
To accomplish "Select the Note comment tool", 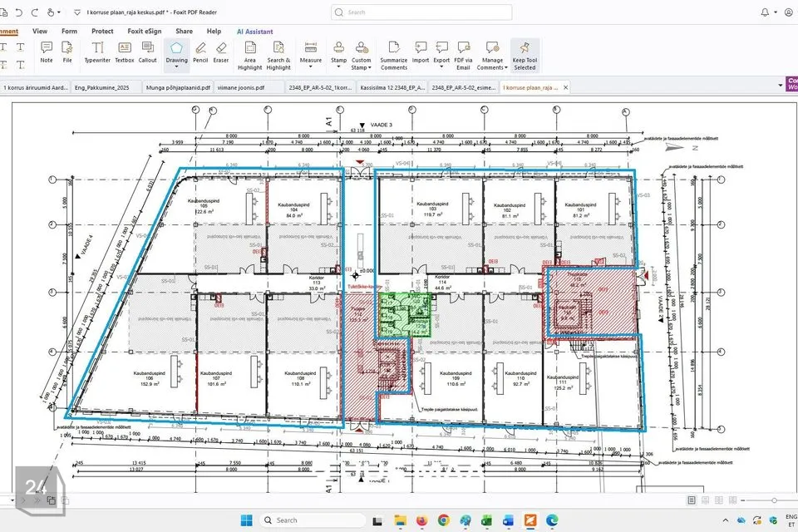I will pos(47,52).
